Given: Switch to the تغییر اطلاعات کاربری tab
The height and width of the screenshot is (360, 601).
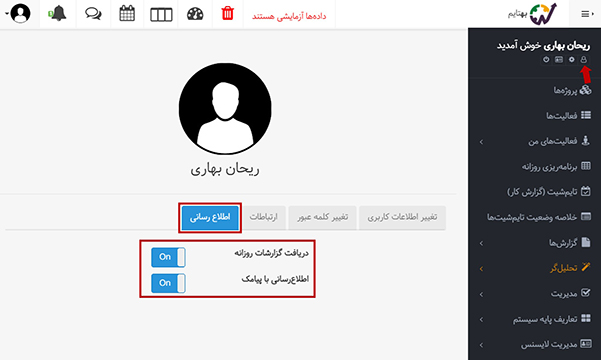Looking at the screenshot, I should (x=402, y=217).
